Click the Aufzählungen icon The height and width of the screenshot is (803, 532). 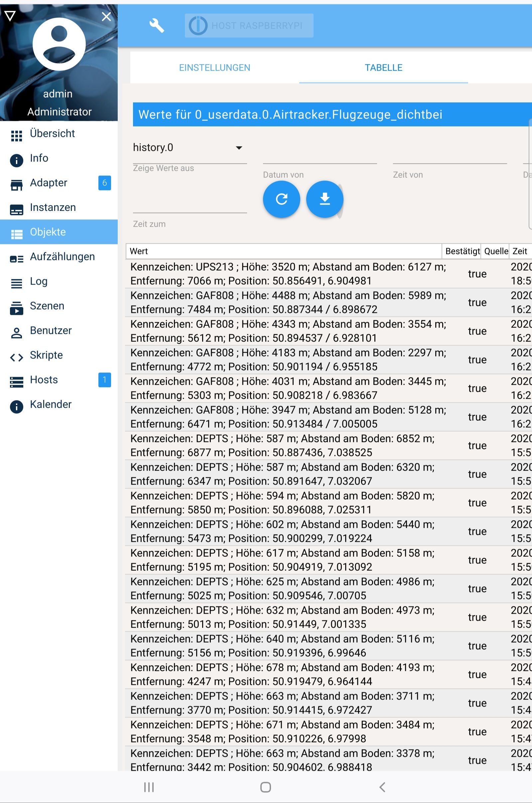(16, 259)
